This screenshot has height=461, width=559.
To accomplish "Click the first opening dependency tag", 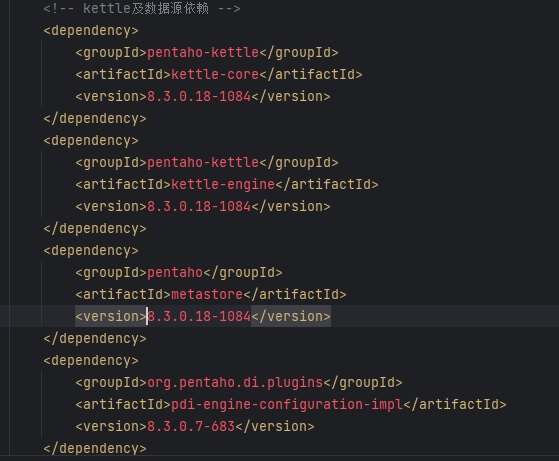I will 91,31.
